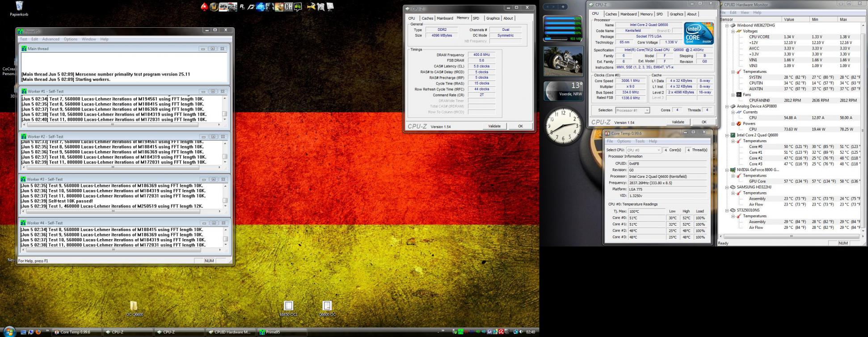The height and width of the screenshot is (337, 868).
Task: Launch Firefox from the quick launch bar
Action: 38,332
